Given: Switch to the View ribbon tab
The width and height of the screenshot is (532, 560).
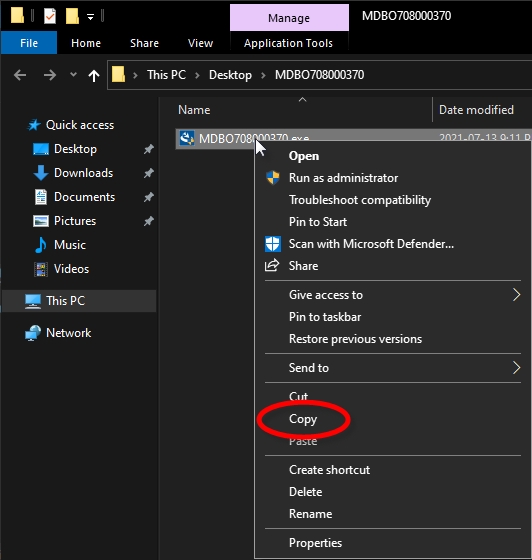Looking at the screenshot, I should point(200,43).
